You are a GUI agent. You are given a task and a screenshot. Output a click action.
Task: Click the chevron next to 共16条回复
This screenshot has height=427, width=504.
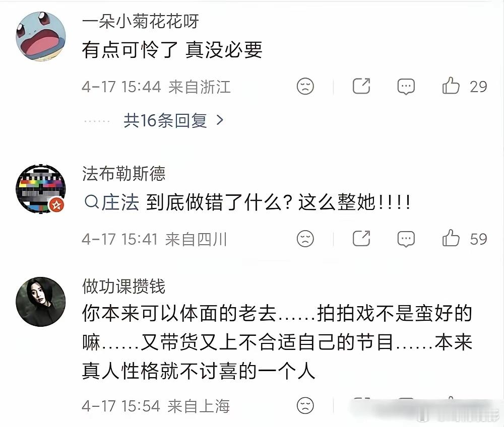pyautogui.click(x=220, y=120)
